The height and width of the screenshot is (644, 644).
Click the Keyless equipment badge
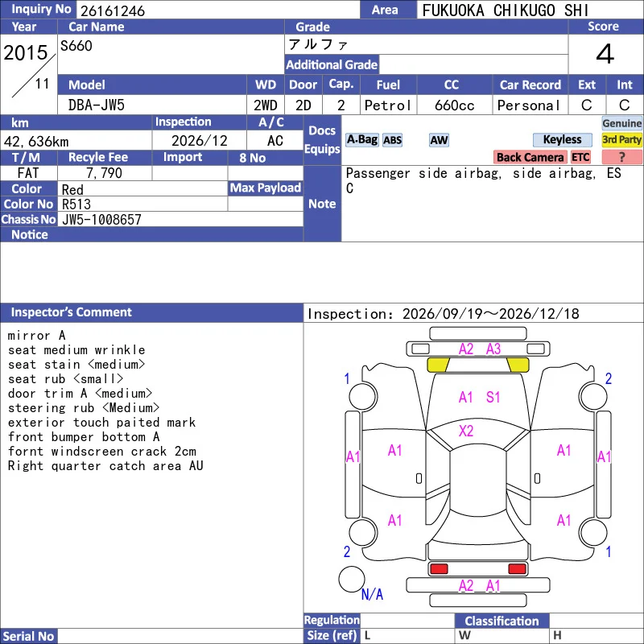click(x=562, y=139)
